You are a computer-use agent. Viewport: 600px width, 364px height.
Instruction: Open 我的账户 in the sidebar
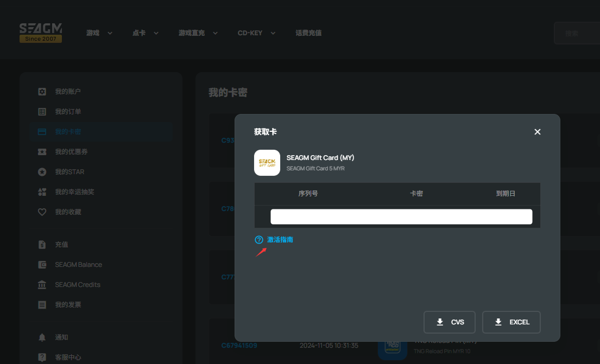tap(68, 91)
